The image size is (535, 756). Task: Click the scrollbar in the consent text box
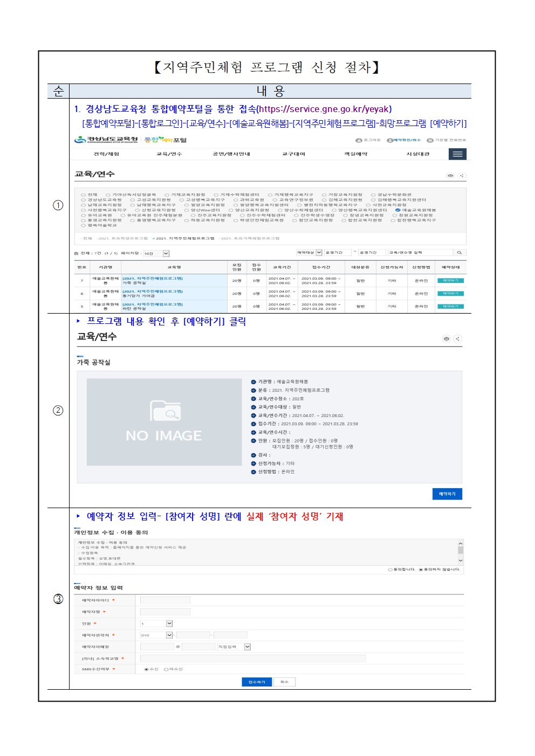click(x=461, y=551)
